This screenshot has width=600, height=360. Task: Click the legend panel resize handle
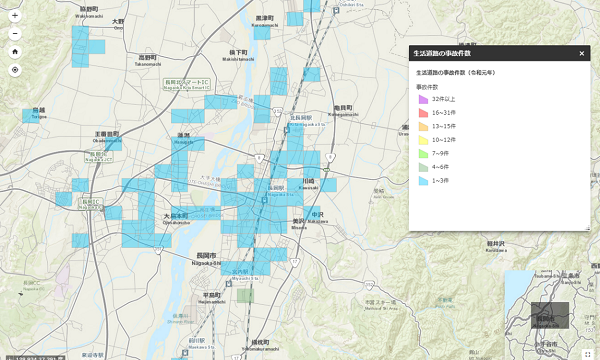click(587, 228)
